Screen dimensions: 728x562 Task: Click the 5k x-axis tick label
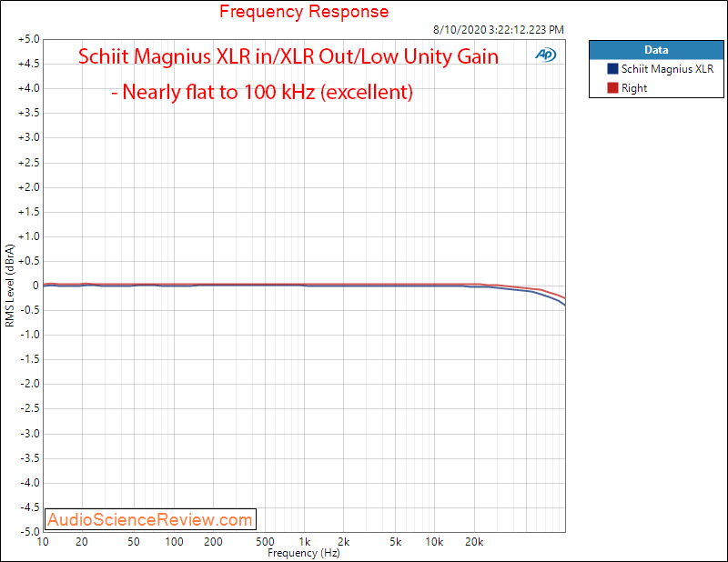click(396, 542)
